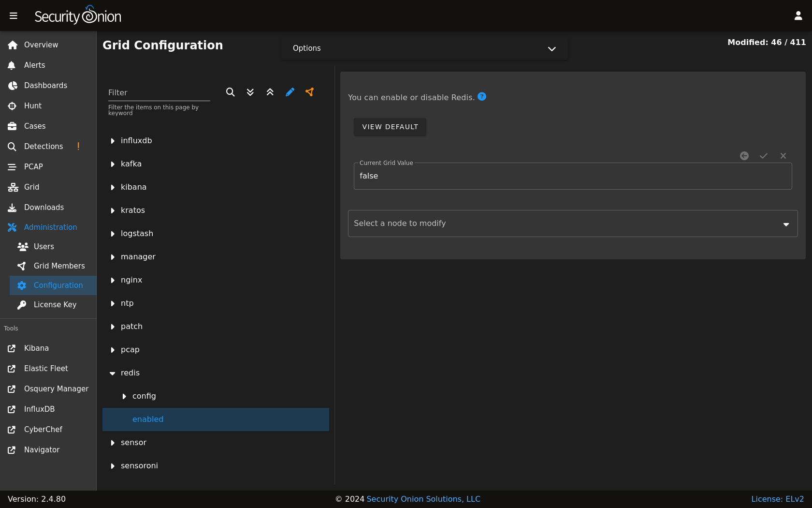Screen dimensions: 812x508
Task: Open the Security Onion Solutions, LLC link
Action: click(423, 499)
